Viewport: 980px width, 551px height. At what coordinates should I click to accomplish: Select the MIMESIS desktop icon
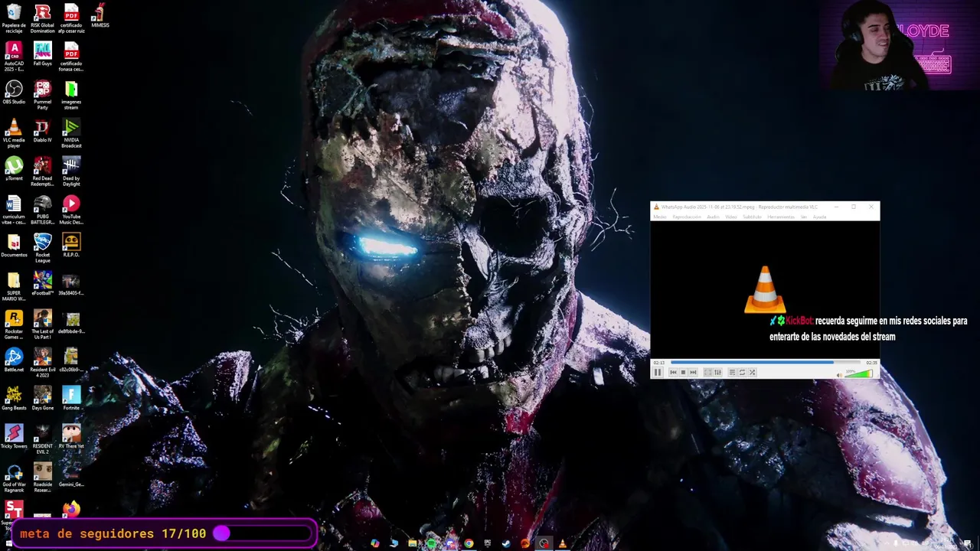pos(100,15)
